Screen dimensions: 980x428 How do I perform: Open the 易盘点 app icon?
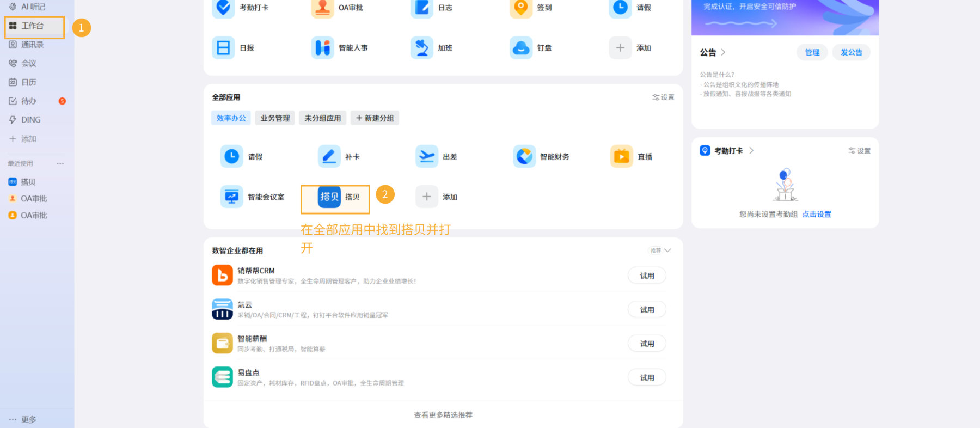[x=222, y=377]
